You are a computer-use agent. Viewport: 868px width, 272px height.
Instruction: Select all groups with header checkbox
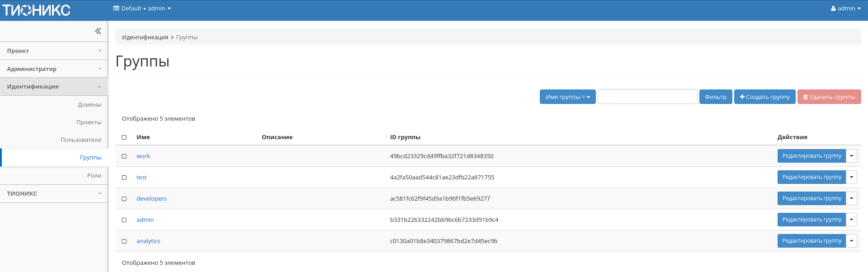pyautogui.click(x=124, y=137)
